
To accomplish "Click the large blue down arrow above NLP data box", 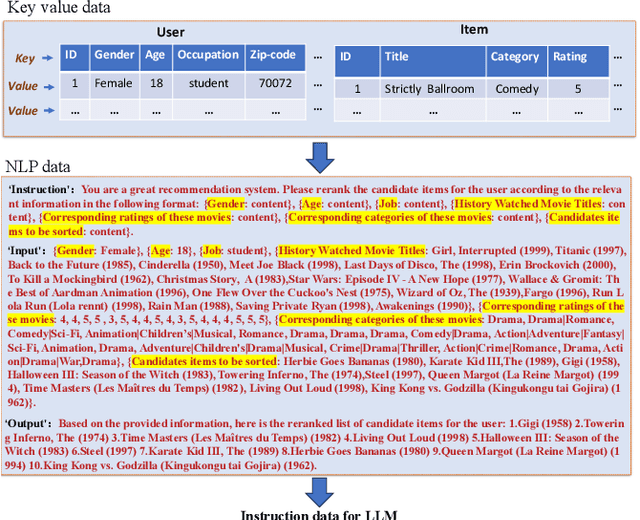I will (x=320, y=155).
